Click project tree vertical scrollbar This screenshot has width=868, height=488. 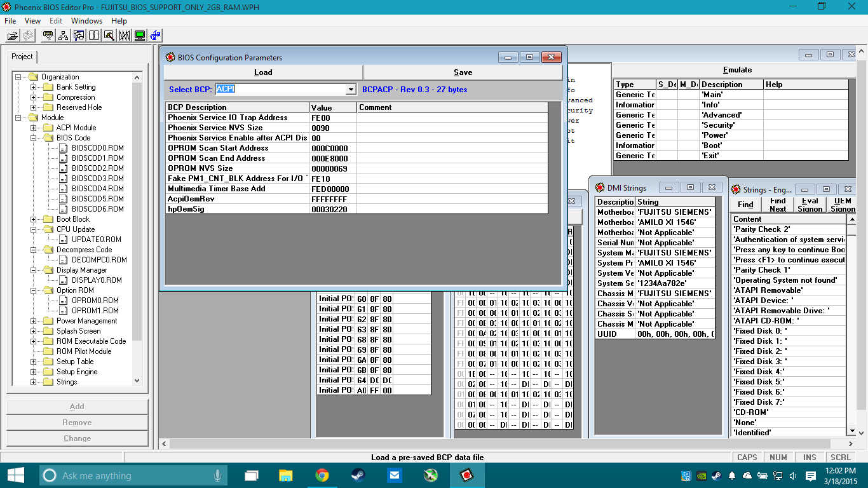point(137,229)
